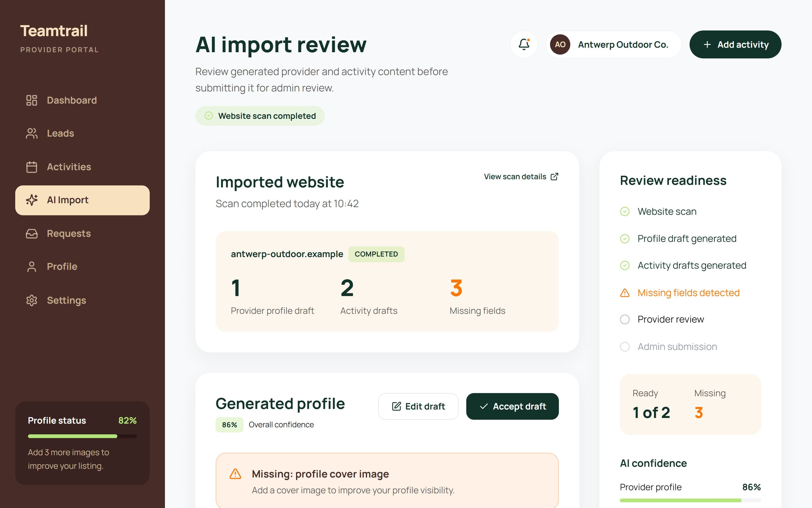This screenshot has width=812, height=508.
Task: Click Accept draft button
Action: point(512,406)
